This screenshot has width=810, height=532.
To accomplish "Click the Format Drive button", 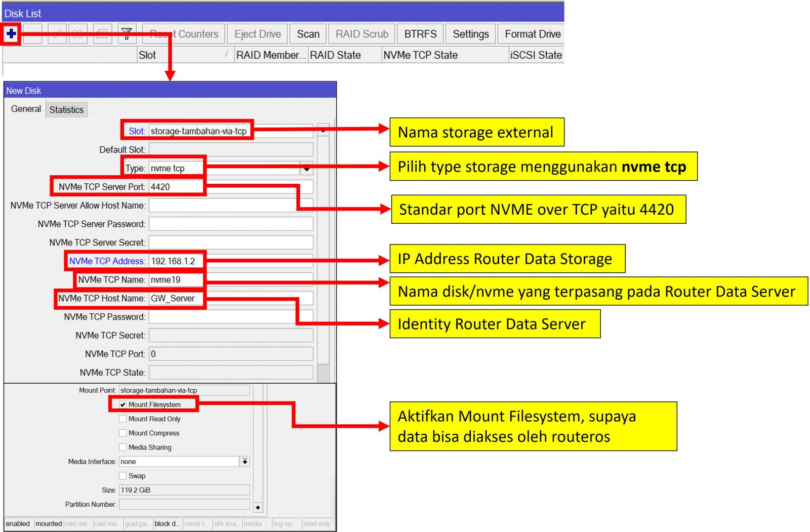I will [532, 34].
